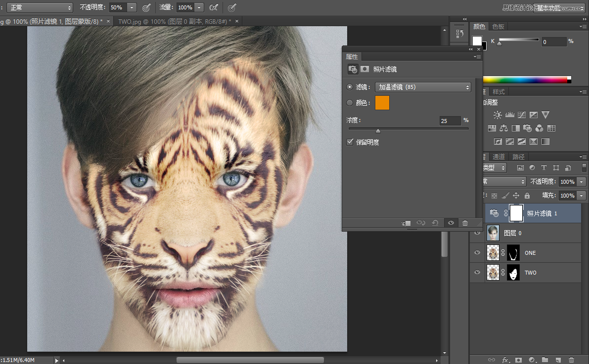This screenshot has height=364, width=589.
Task: Filter layers by shape layers
Action: pyautogui.click(x=556, y=168)
